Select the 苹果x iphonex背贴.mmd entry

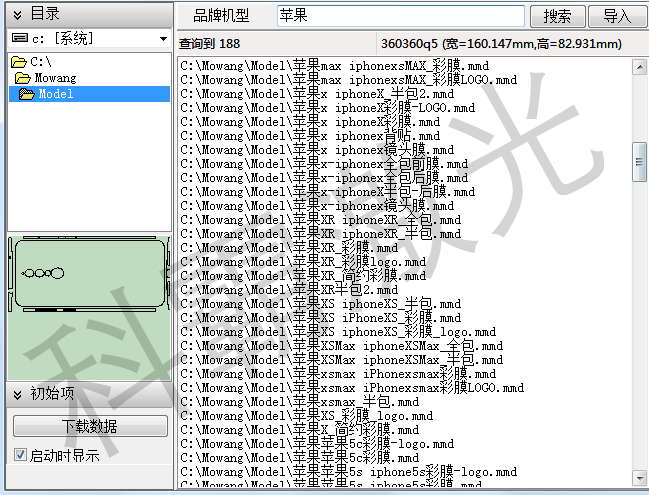310,136
